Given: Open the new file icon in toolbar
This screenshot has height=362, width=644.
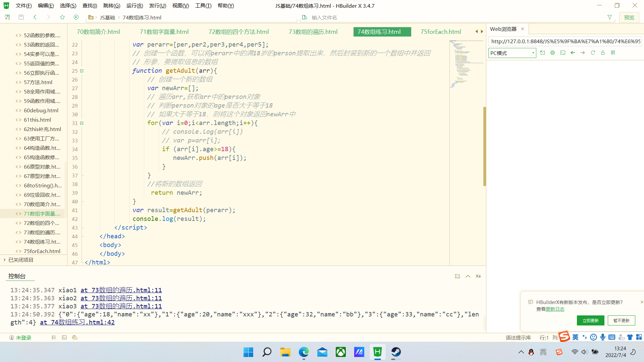Looking at the screenshot, I should coord(7,17).
